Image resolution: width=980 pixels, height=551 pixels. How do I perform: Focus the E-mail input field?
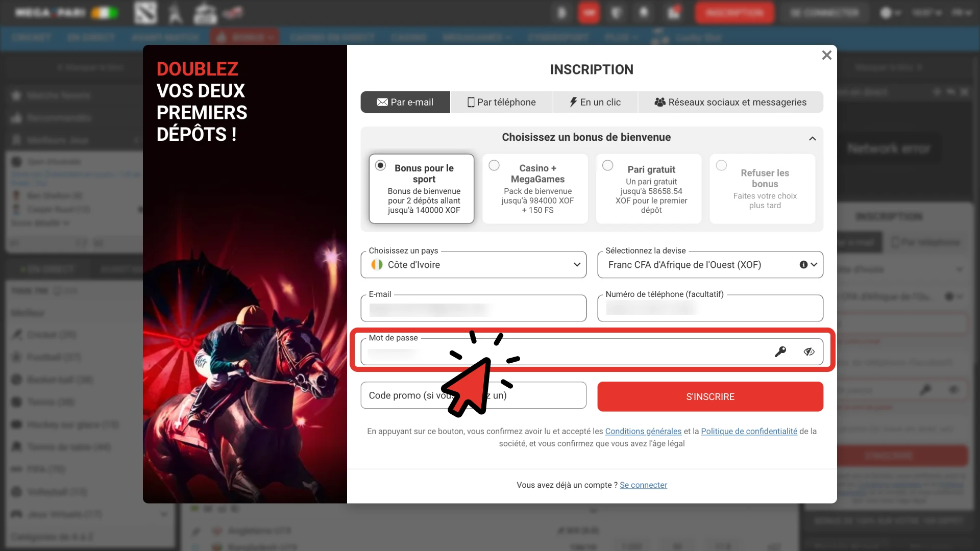tap(474, 308)
